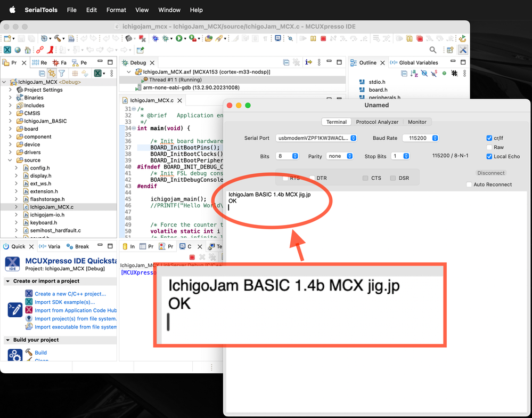Screen dimensions: 532x418
Task: Click the red boot icon in the toolbar
Action: click(x=50, y=50)
